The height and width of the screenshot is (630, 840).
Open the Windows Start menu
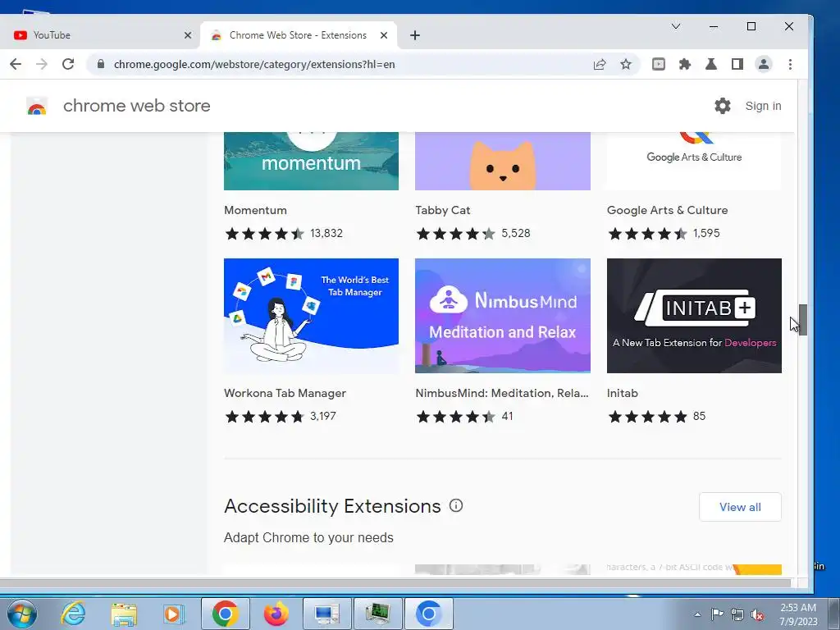22,614
